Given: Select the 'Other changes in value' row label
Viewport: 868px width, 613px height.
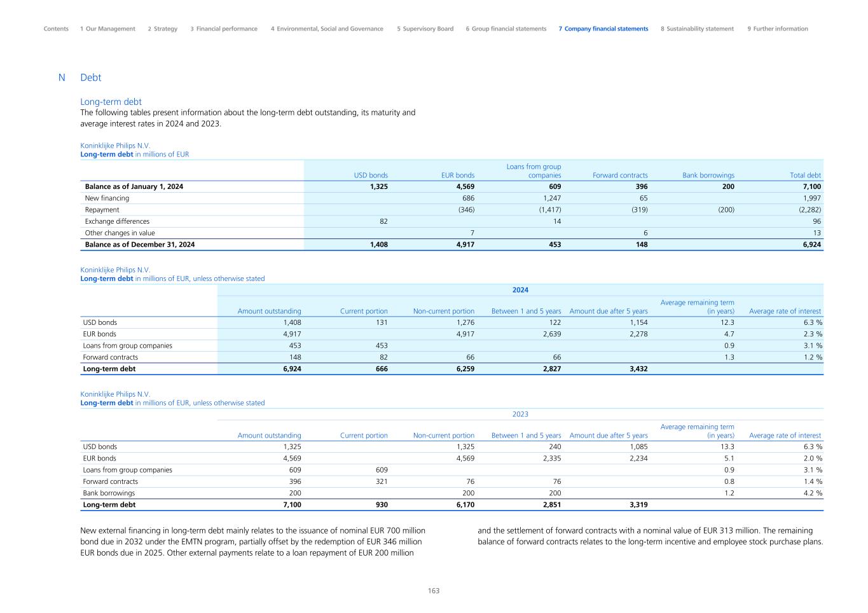Looking at the screenshot, I should click(120, 233).
